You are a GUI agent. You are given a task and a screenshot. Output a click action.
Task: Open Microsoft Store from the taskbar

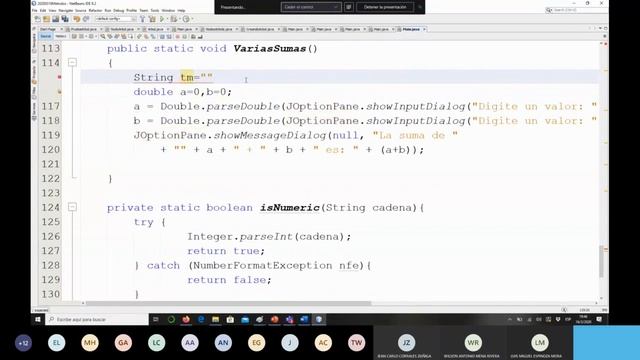pos(230,320)
